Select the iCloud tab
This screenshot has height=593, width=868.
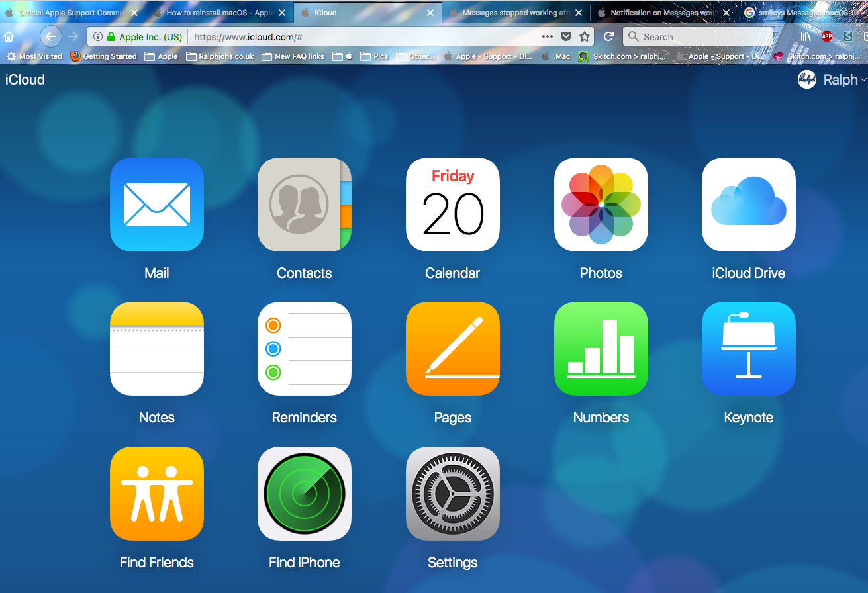(x=368, y=13)
